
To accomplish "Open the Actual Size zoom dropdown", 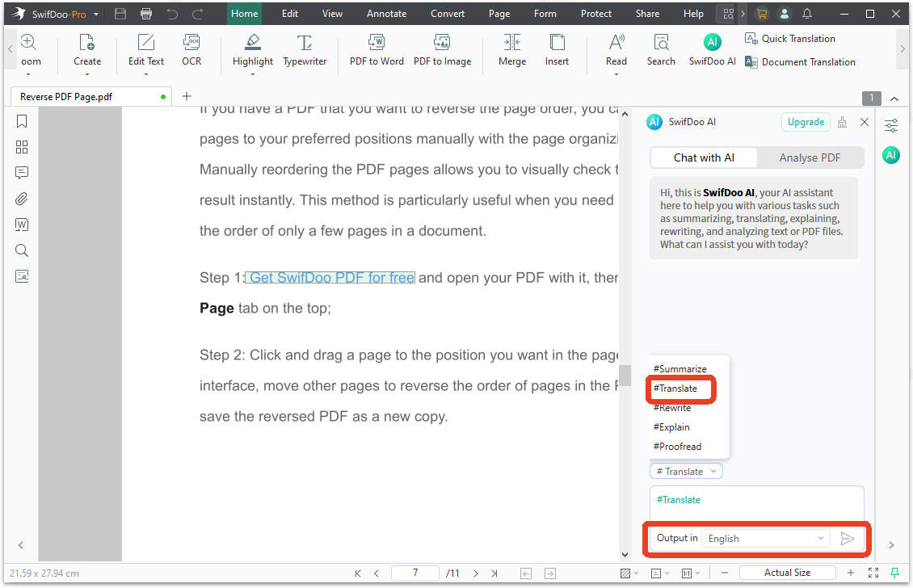I will tap(787, 573).
